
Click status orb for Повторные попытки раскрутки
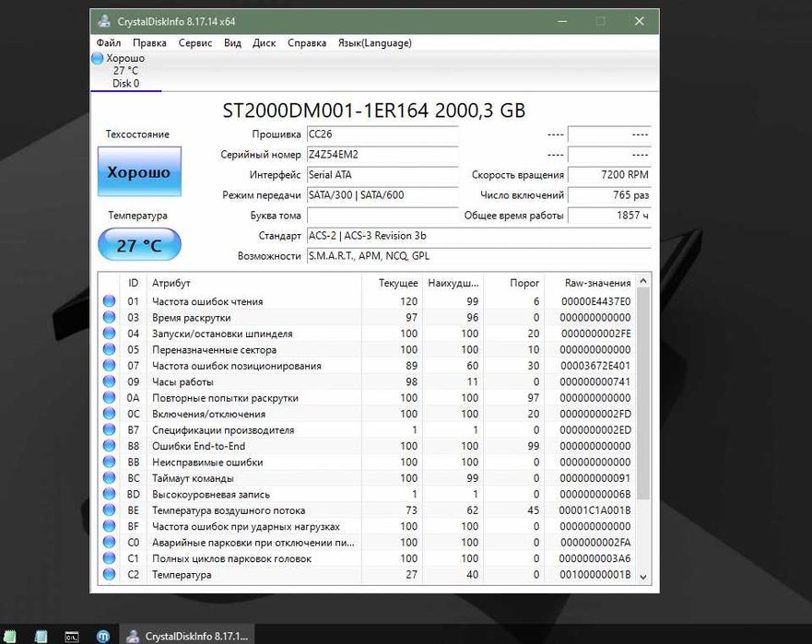coord(110,397)
